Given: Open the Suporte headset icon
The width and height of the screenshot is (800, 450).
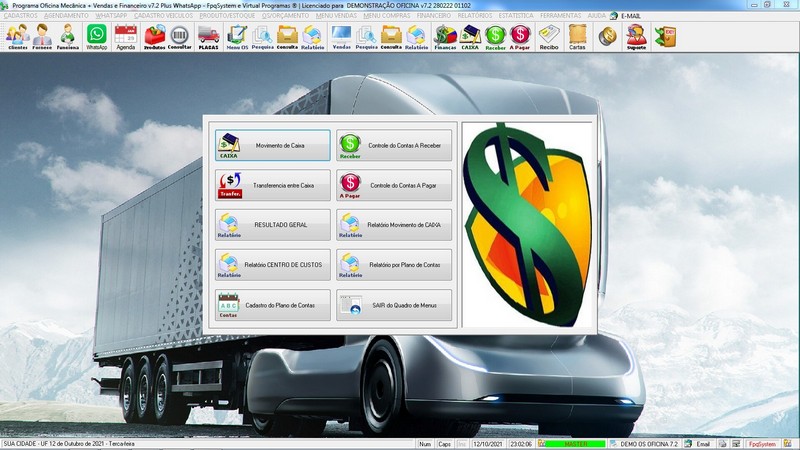Looking at the screenshot, I should (636, 37).
